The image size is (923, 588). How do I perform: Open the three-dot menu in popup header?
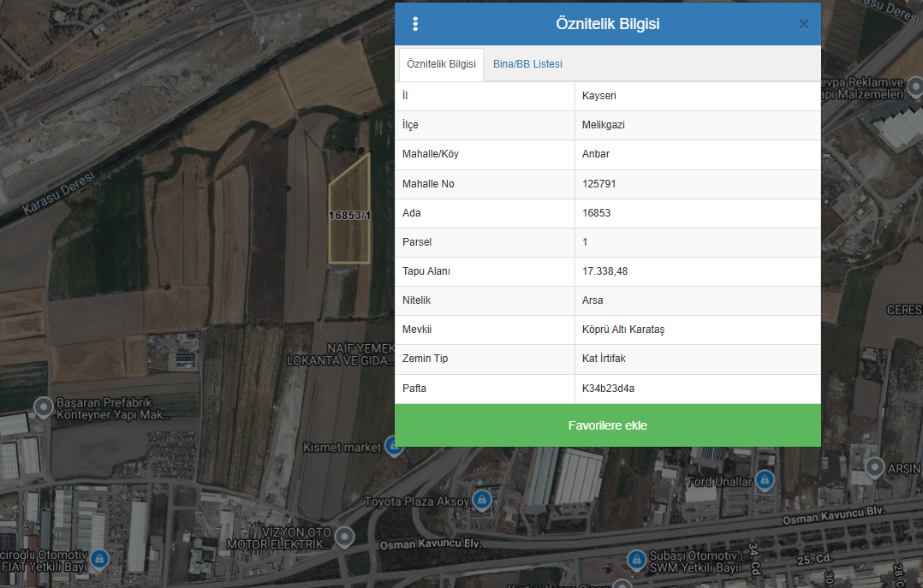click(415, 24)
